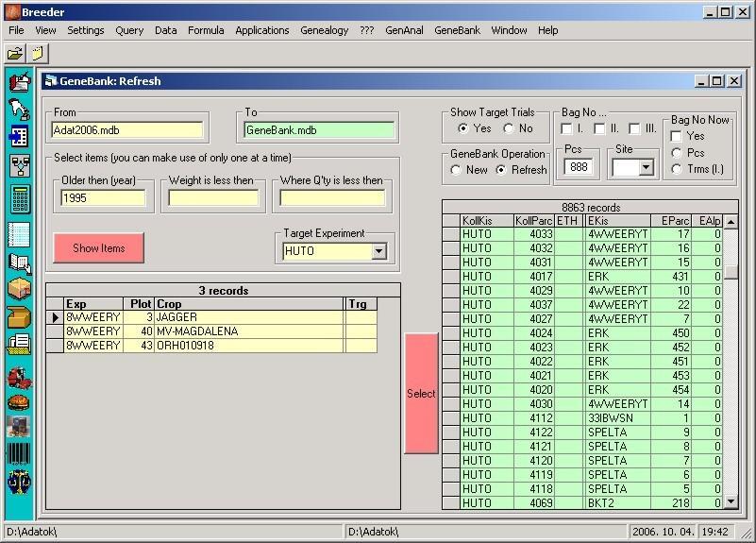The image size is (756, 543).
Task: Open the Query menu
Action: pyautogui.click(x=129, y=30)
